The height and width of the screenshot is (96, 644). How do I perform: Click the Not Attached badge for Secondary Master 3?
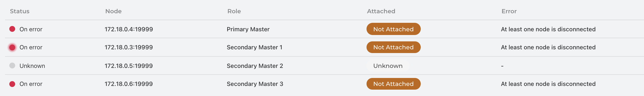tap(393, 84)
